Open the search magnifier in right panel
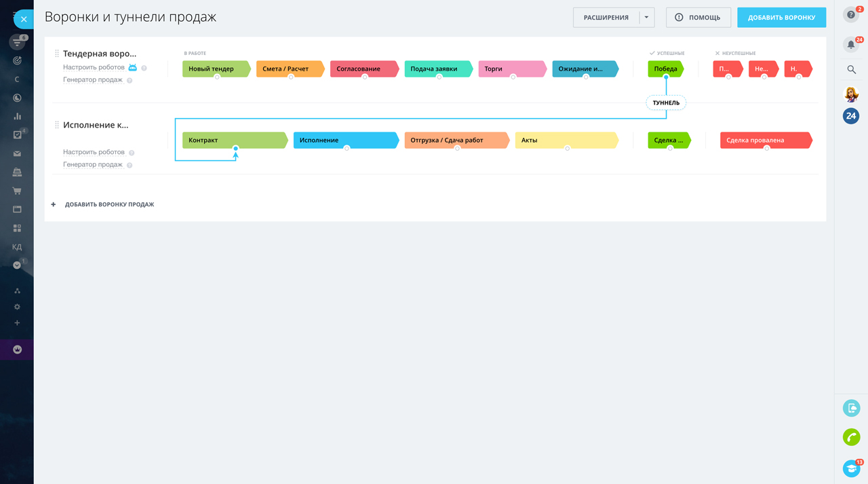This screenshot has height=484, width=868. (x=851, y=69)
